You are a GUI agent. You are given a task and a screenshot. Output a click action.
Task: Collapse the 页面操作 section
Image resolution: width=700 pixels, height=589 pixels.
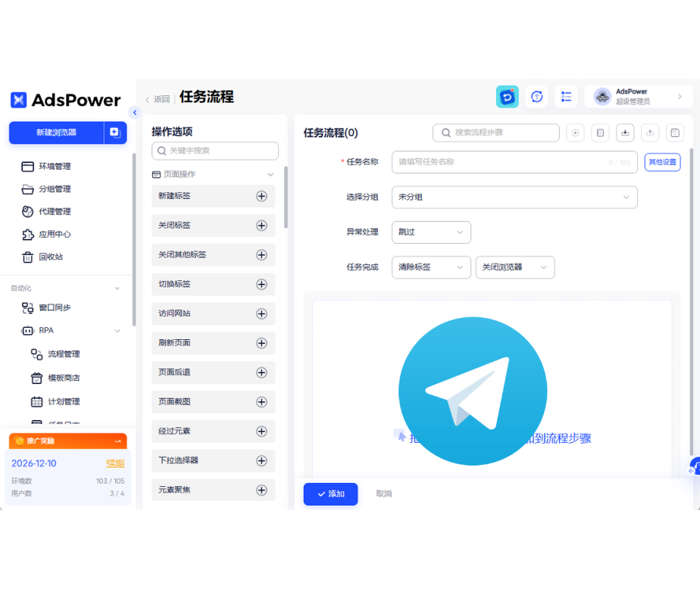click(270, 174)
